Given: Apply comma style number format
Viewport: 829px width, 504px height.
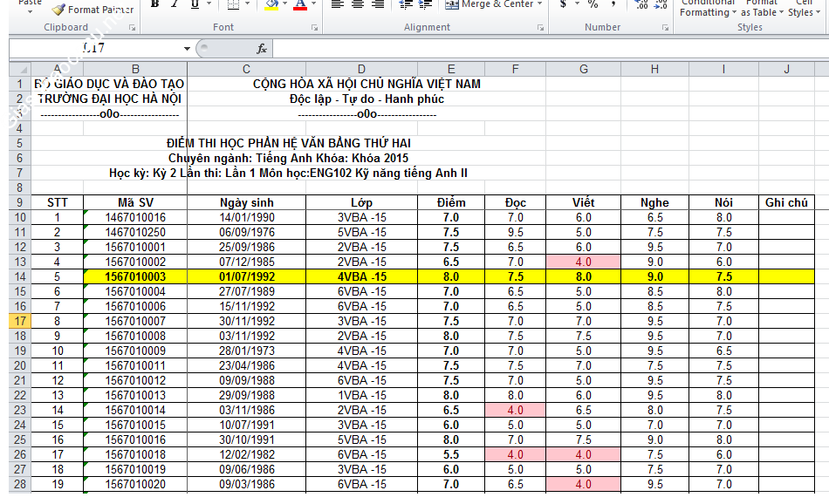Looking at the screenshot, I should tap(613, 4).
